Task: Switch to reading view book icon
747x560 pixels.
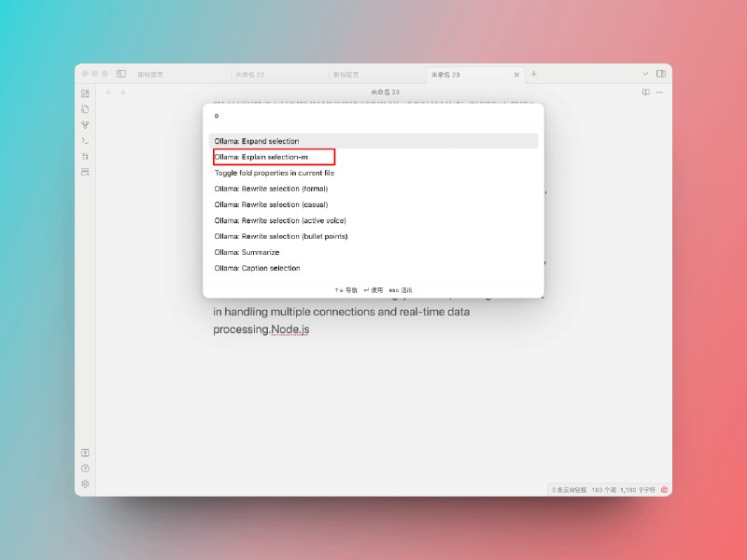Action: [645, 92]
